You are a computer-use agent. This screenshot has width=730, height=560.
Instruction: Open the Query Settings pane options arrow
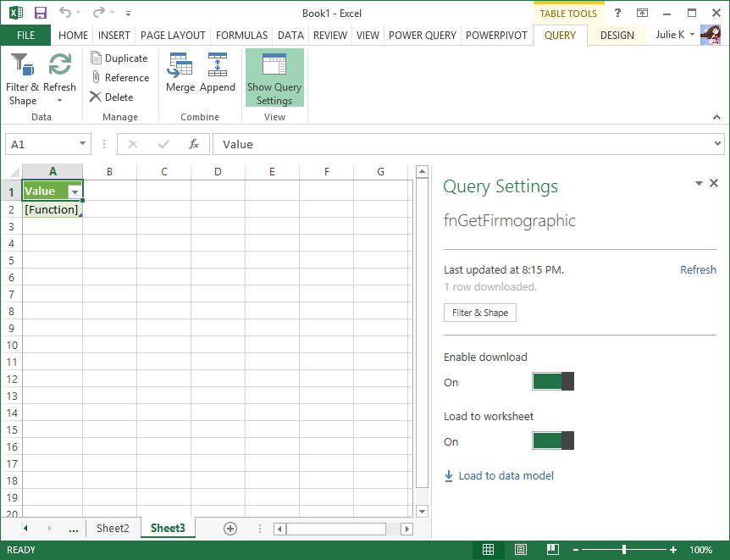(x=699, y=183)
